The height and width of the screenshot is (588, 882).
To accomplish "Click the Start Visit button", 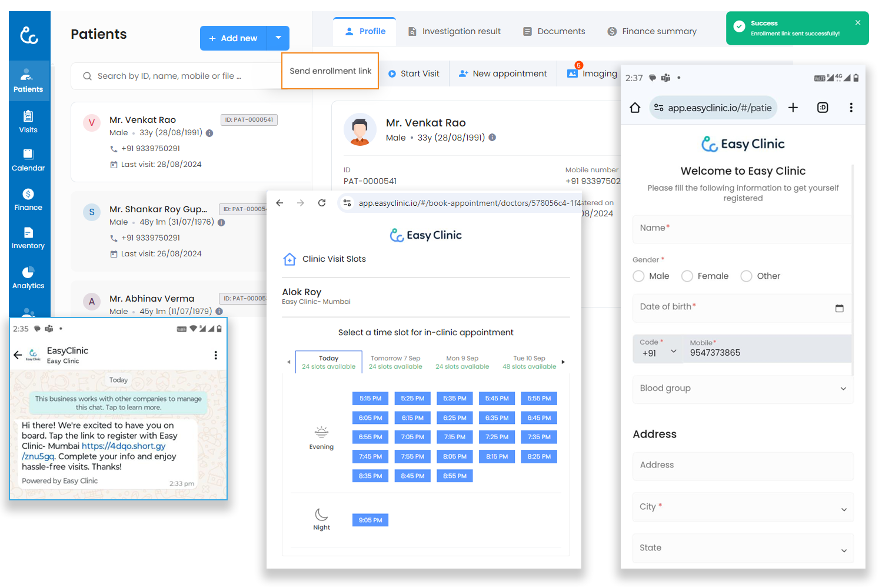I will [x=414, y=74].
